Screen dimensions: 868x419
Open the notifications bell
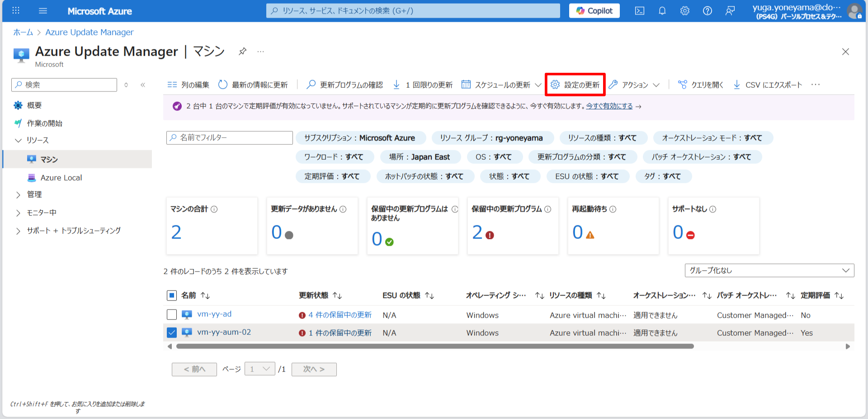point(662,10)
